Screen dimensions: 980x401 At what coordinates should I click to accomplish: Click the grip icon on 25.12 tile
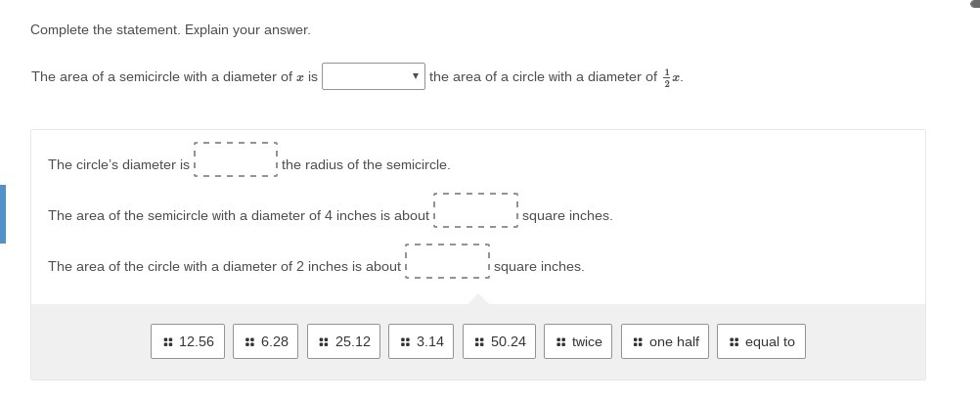324,342
